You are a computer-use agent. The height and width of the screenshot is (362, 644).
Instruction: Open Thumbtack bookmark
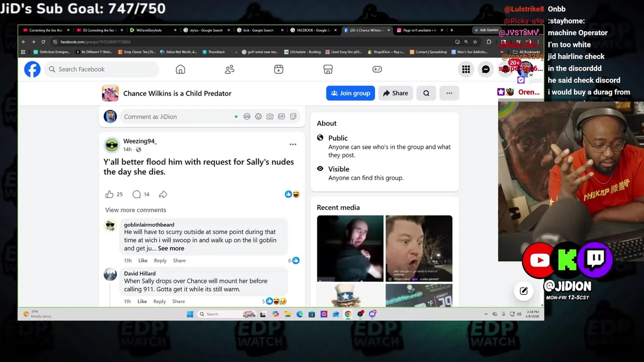(x=214, y=52)
